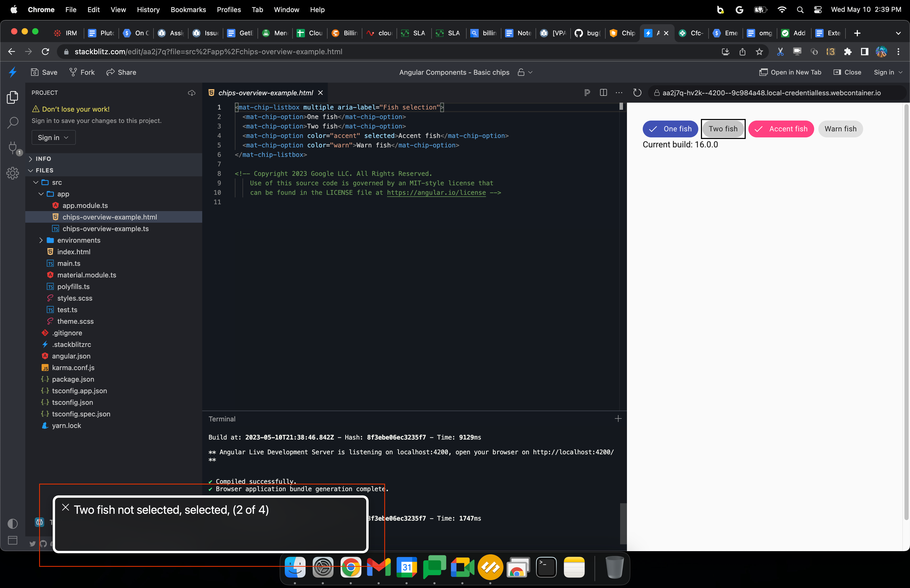Screen dimensions: 910x588
Task: Download the project via the cloud icon
Action: click(x=192, y=93)
